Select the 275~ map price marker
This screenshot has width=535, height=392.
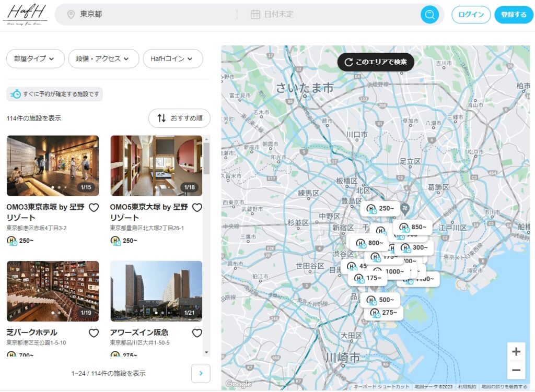384,313
